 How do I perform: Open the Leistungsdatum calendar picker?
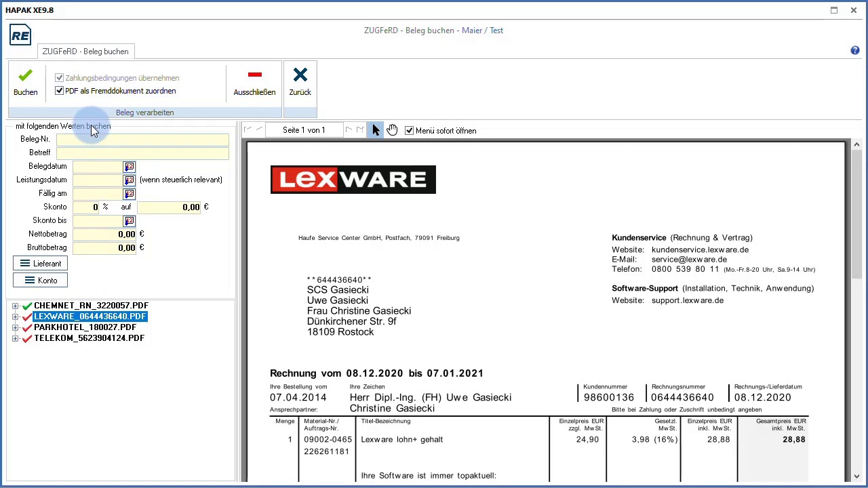(129, 180)
